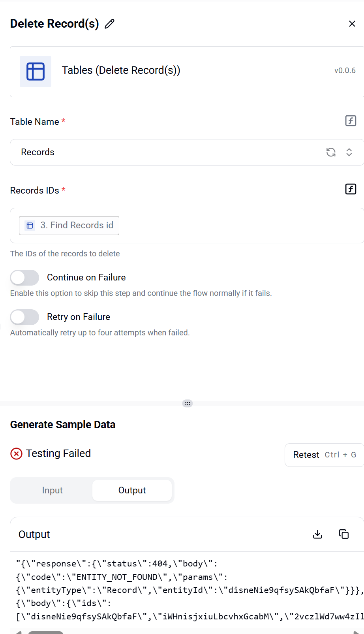Click the horizontal scrollbar under output
Viewport: 364px width, 634px height.
coord(46,632)
